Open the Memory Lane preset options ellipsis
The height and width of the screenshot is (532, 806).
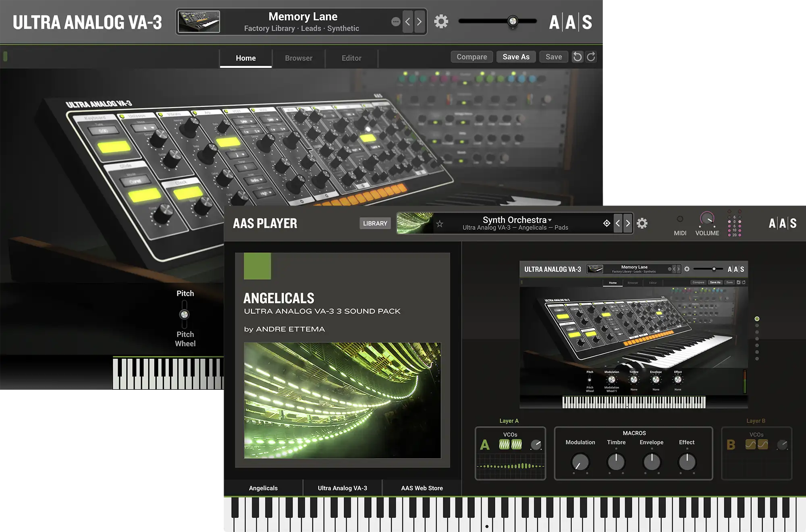pos(396,22)
